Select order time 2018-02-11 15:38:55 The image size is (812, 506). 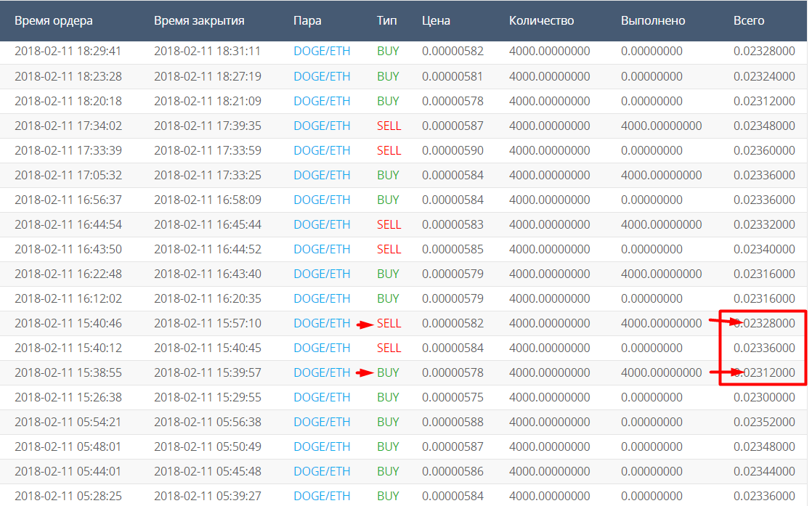pyautogui.click(x=68, y=373)
